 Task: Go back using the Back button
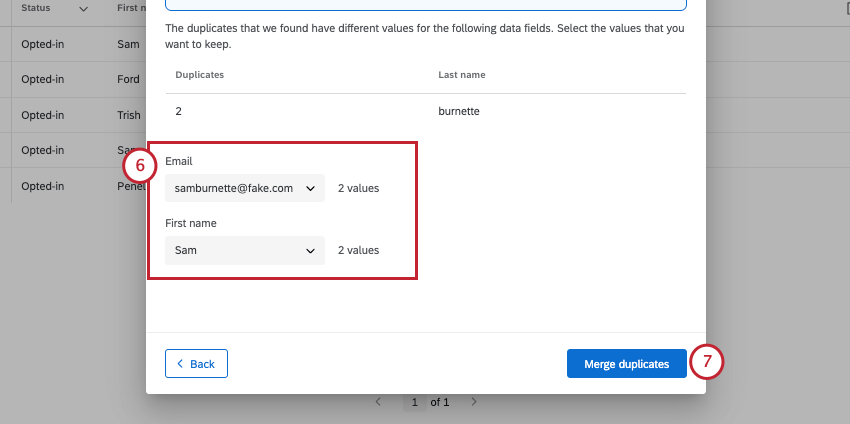196,364
